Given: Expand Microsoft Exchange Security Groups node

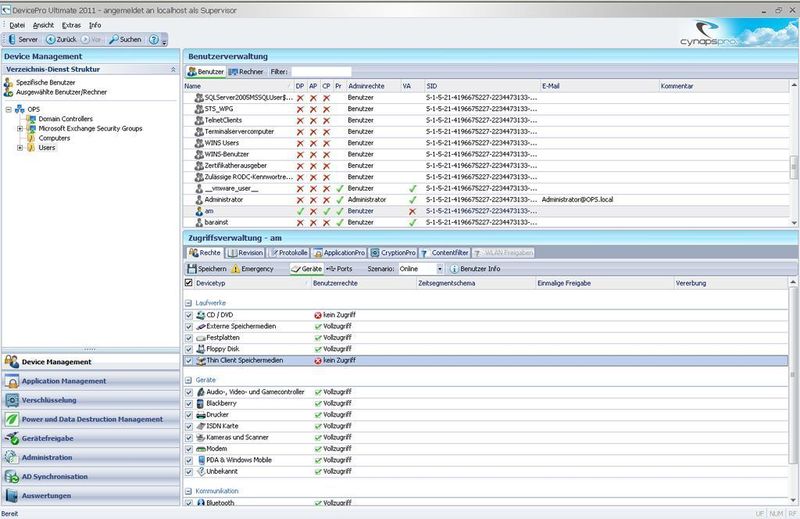Looking at the screenshot, I should 20,129.
